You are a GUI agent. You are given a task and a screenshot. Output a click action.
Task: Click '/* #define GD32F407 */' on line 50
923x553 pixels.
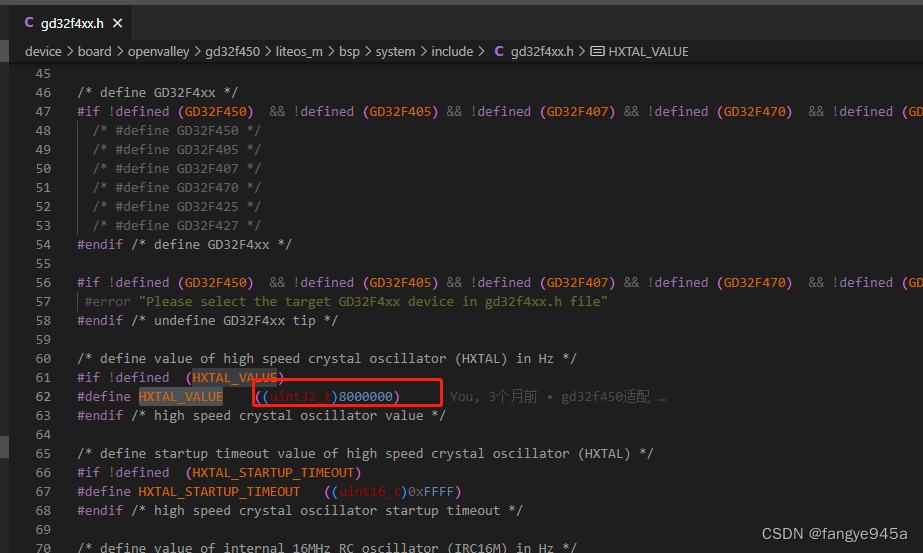click(176, 168)
